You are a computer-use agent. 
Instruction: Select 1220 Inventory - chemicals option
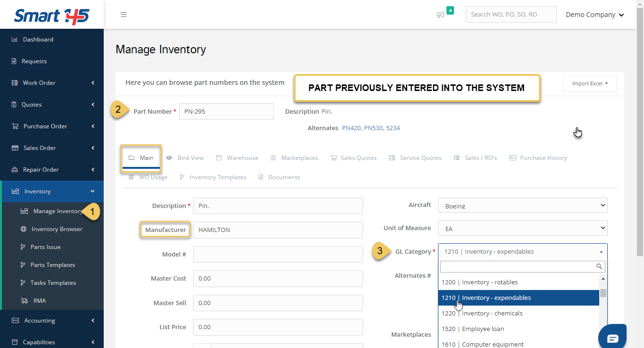coord(519,314)
